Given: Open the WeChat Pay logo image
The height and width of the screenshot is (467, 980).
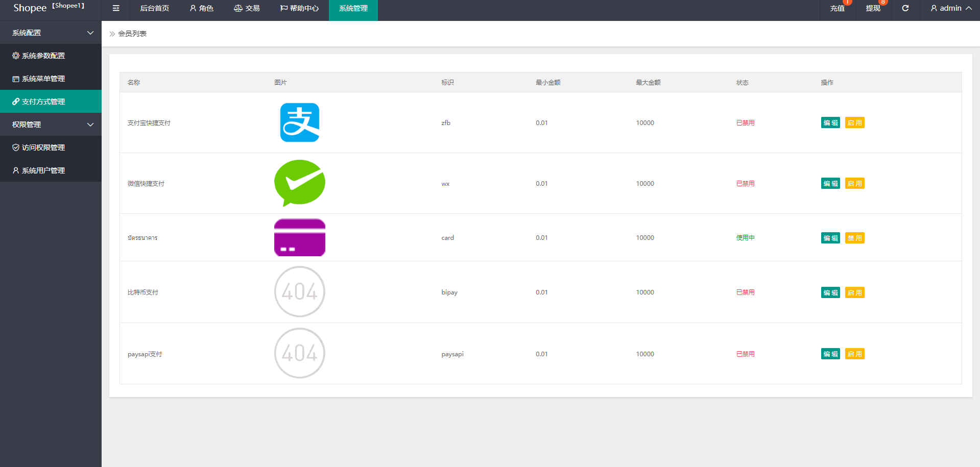Looking at the screenshot, I should point(300,183).
